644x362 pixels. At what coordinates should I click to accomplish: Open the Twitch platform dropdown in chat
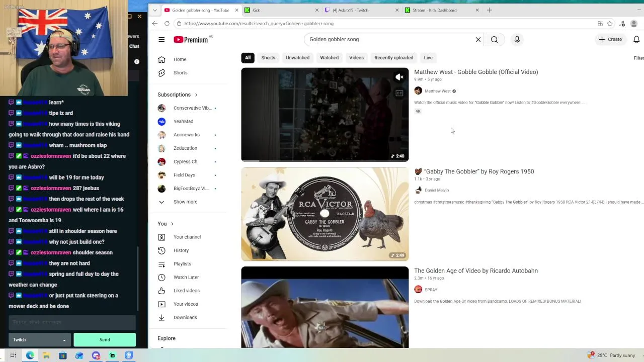point(39,340)
